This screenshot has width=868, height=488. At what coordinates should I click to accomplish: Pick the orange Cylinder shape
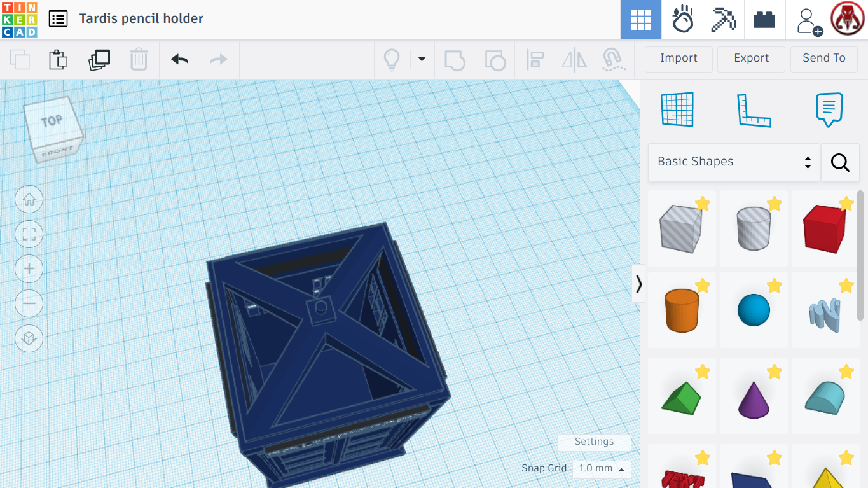tap(682, 310)
